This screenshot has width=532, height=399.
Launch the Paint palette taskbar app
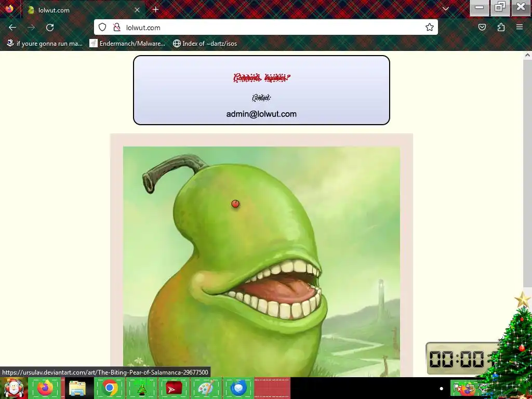click(x=206, y=388)
